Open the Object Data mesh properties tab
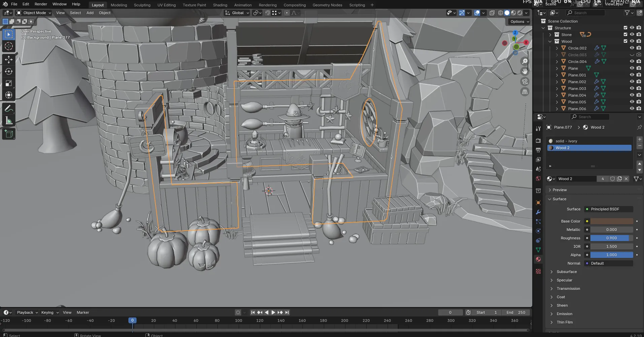 pos(538,250)
